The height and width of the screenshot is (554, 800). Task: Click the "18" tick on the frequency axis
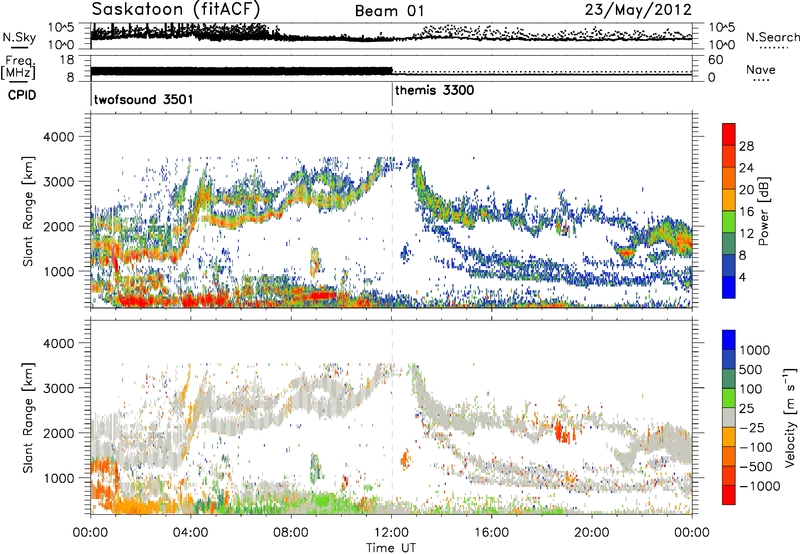click(x=67, y=60)
